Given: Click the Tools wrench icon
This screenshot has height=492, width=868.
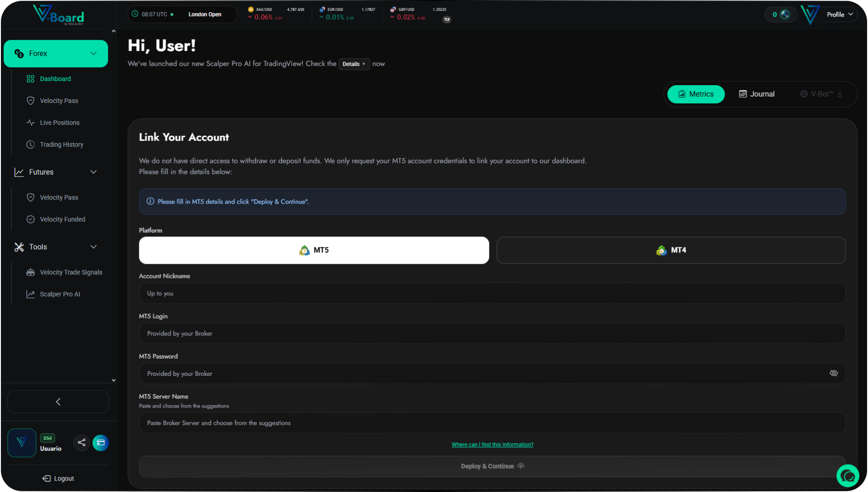Looking at the screenshot, I should (19, 247).
